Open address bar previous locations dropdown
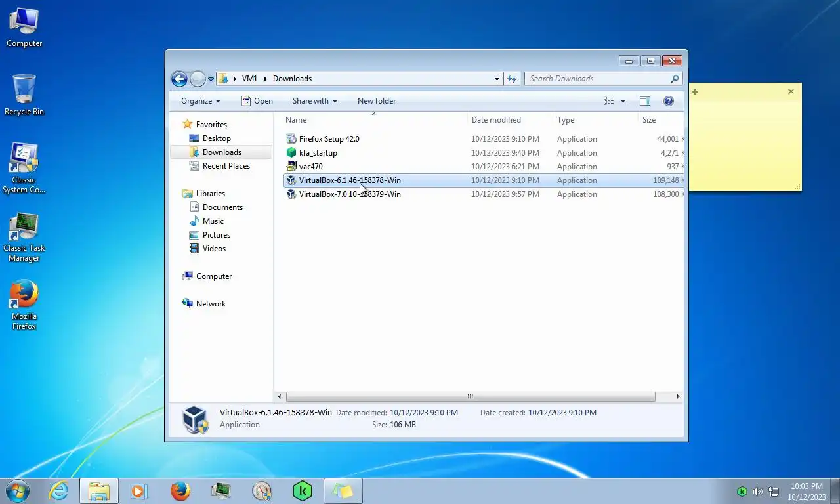840x504 pixels. [497, 79]
